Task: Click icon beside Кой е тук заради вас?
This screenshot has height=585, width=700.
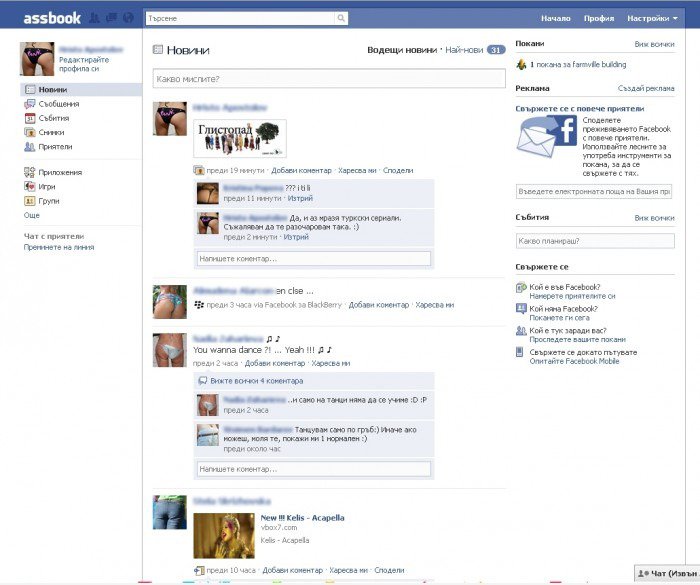Action: click(521, 331)
